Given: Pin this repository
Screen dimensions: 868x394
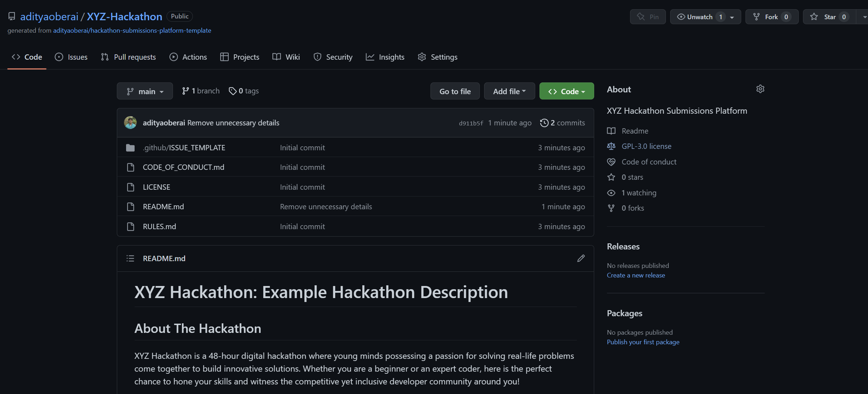Looking at the screenshot, I should 647,16.
